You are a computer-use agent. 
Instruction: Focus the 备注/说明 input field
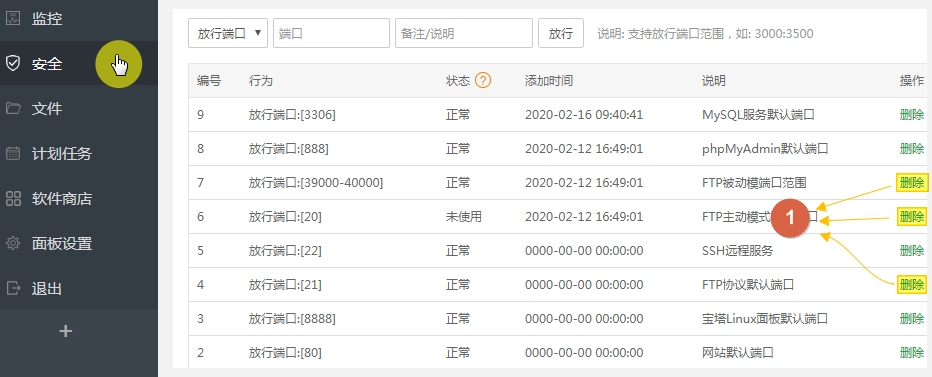(x=464, y=33)
